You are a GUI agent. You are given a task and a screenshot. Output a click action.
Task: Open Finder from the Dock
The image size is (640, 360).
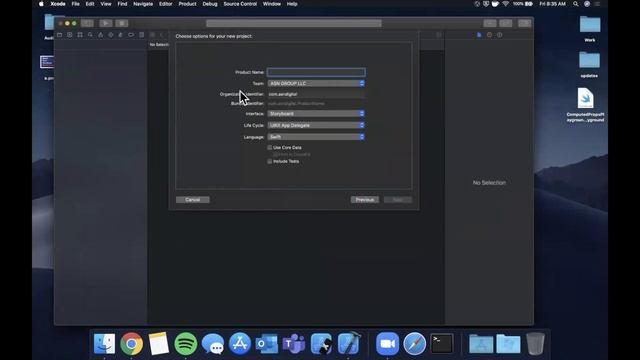tap(104, 344)
